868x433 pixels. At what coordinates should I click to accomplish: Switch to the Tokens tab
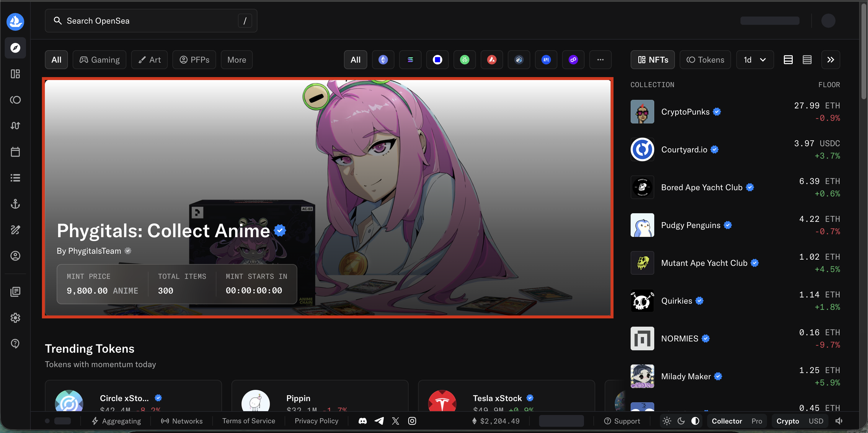pyautogui.click(x=705, y=60)
